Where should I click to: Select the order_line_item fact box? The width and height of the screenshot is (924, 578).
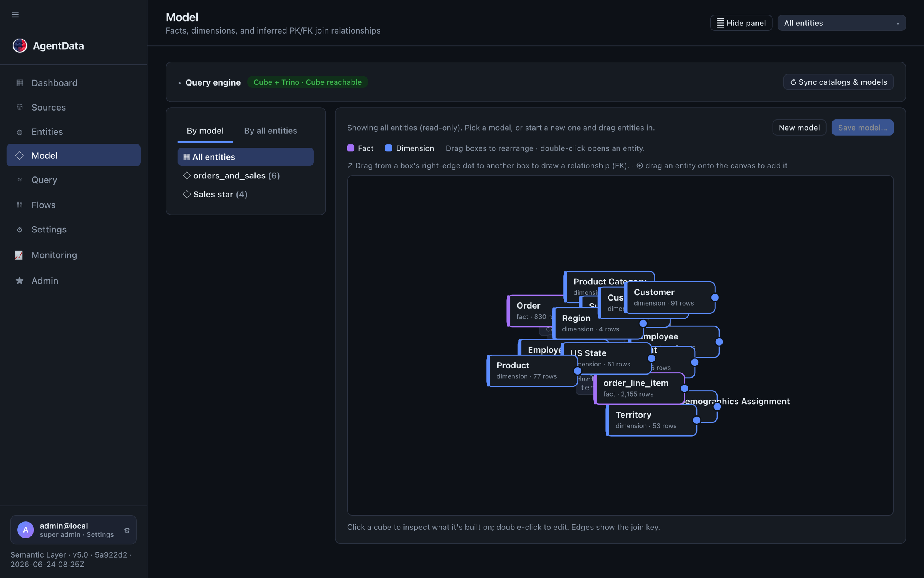[639, 388]
